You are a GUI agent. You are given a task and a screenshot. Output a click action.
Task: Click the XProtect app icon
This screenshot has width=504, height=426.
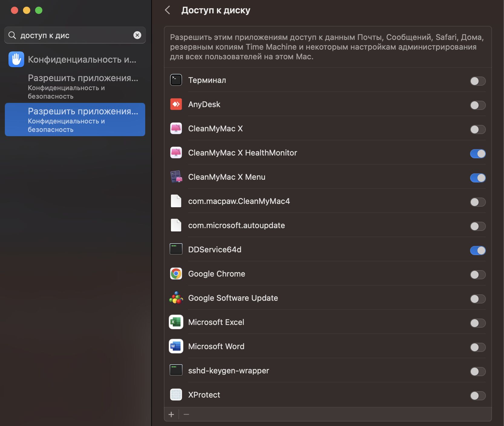pos(176,395)
